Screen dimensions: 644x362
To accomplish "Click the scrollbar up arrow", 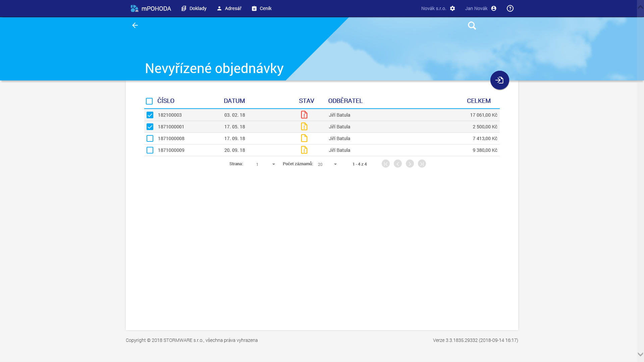I will (x=640, y=7).
